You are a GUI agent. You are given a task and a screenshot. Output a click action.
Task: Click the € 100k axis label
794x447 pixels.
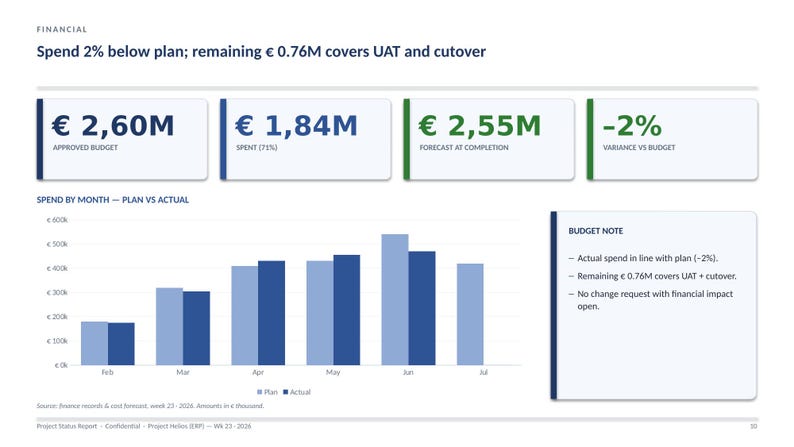tap(57, 341)
